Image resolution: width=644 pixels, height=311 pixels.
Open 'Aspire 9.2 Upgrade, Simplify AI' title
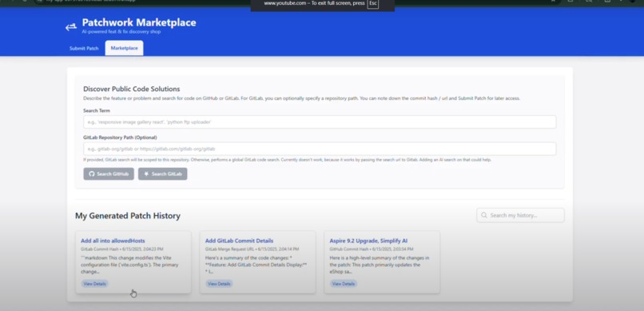[x=368, y=241]
